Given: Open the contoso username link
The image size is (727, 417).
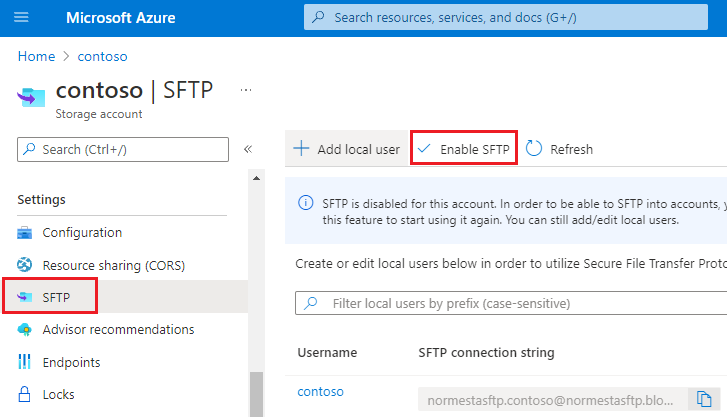Looking at the screenshot, I should click(x=320, y=391).
